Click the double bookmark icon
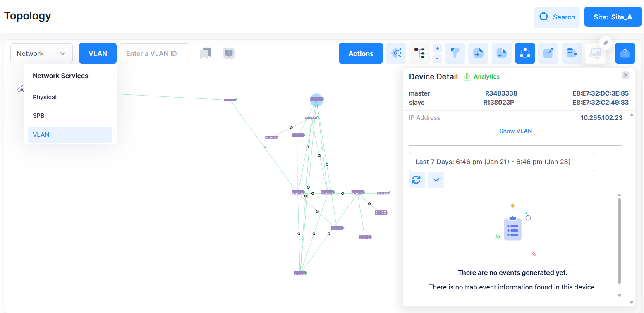The image size is (644, 313). (206, 53)
